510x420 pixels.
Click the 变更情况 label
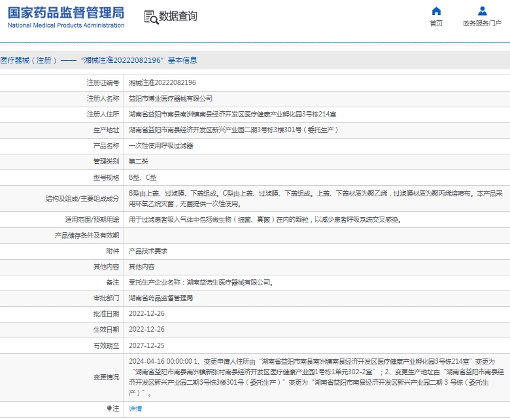point(107,377)
